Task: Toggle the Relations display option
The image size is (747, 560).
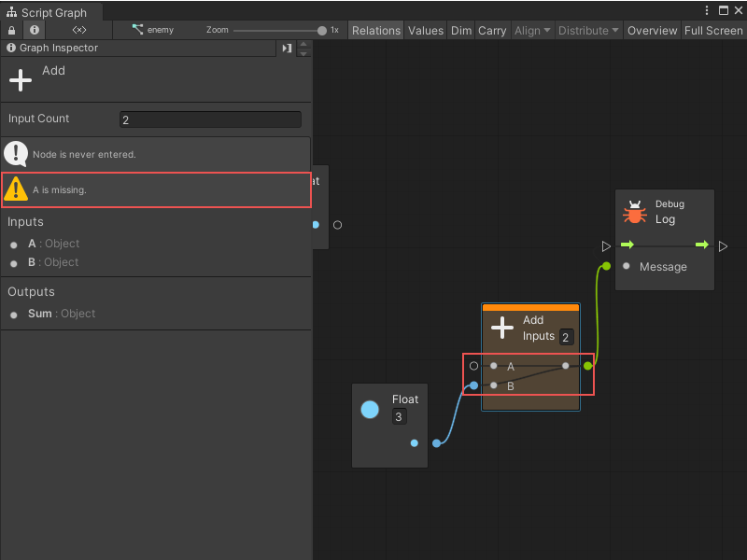Action: point(375,30)
